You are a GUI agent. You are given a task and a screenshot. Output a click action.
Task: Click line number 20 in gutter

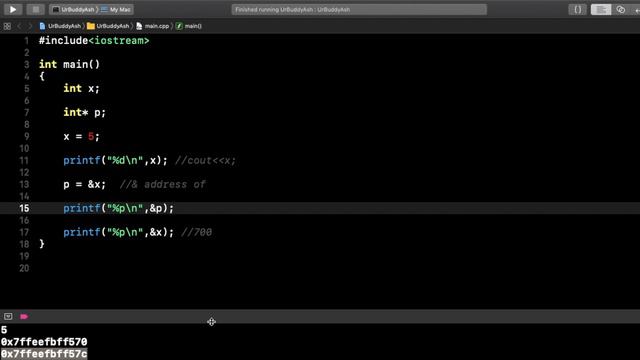24,268
